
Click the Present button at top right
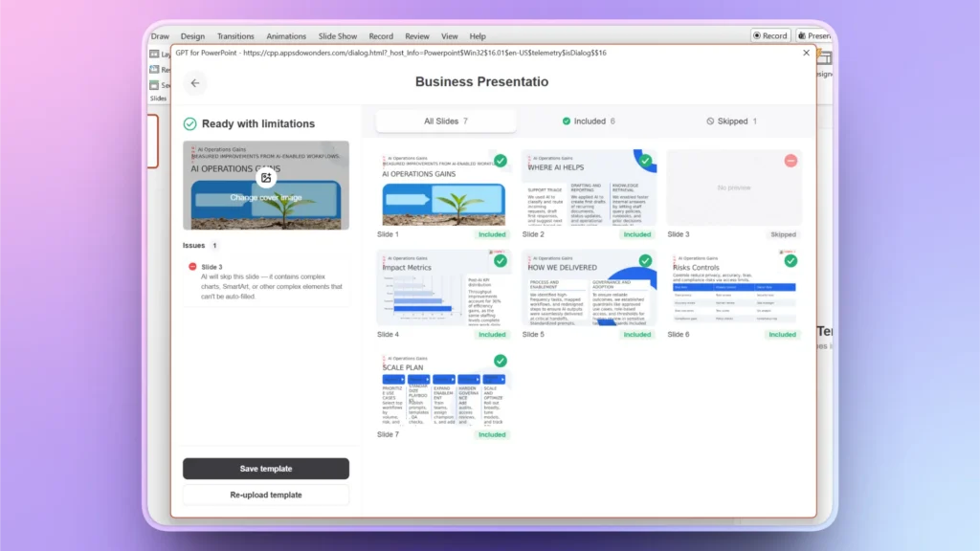pyautogui.click(x=813, y=35)
